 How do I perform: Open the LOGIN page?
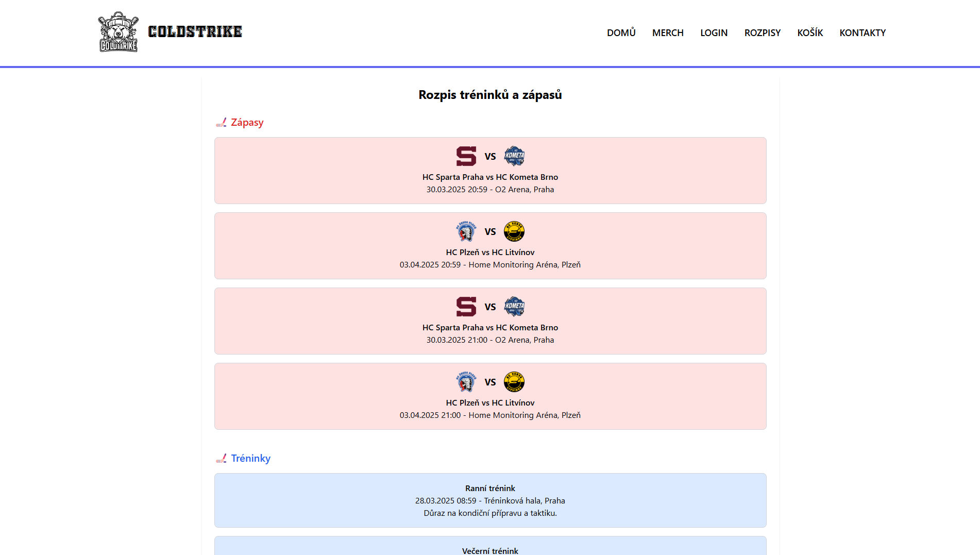coord(714,33)
